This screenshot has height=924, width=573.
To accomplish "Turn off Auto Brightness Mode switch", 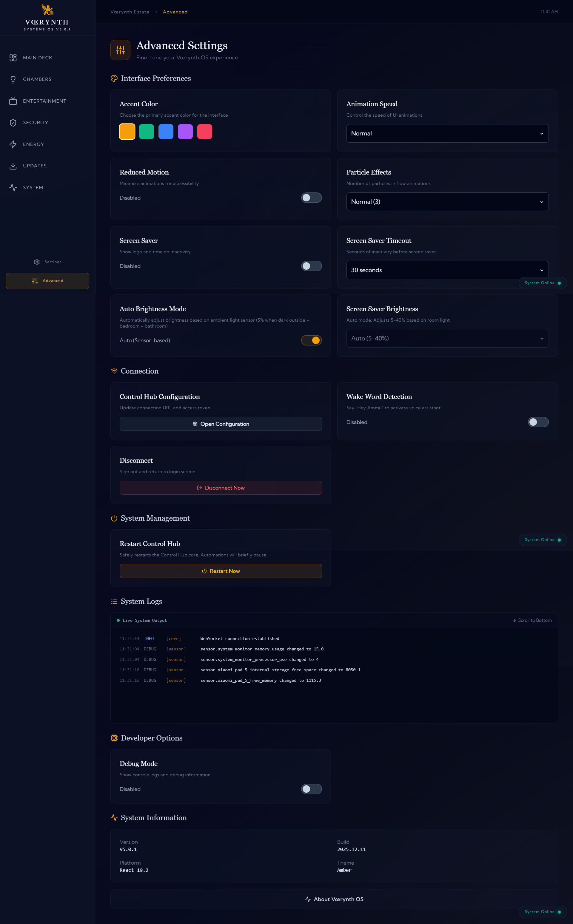I will tap(311, 340).
